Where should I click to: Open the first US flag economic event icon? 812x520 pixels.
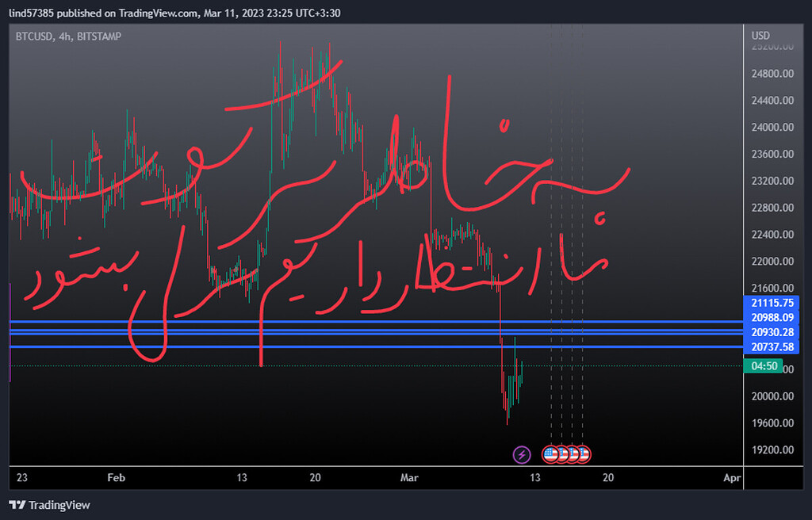550,454
